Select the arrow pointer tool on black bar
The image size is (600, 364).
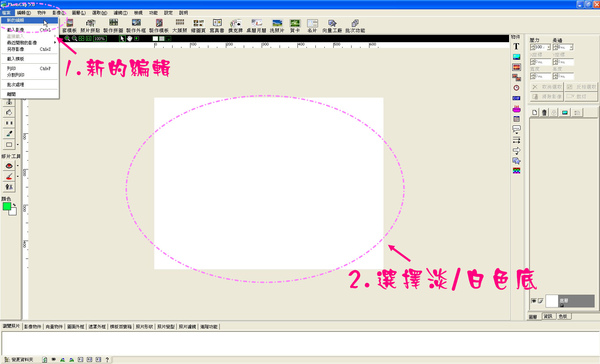click(122, 38)
